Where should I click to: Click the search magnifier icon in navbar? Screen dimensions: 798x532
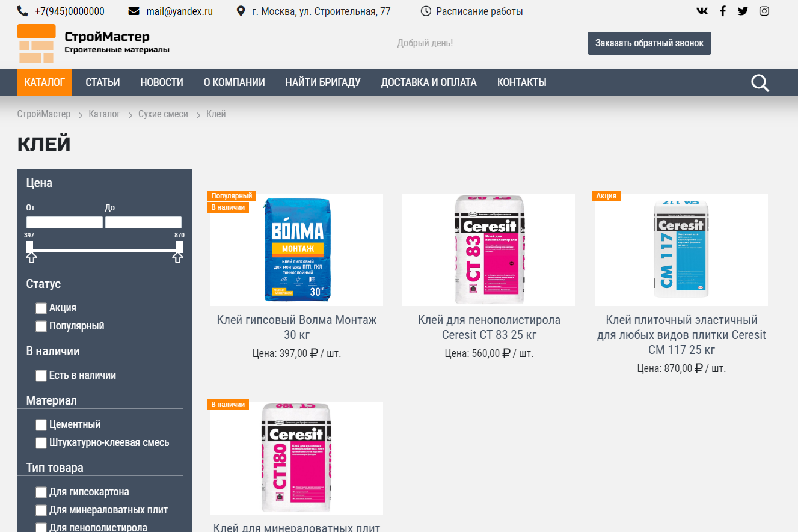[760, 83]
